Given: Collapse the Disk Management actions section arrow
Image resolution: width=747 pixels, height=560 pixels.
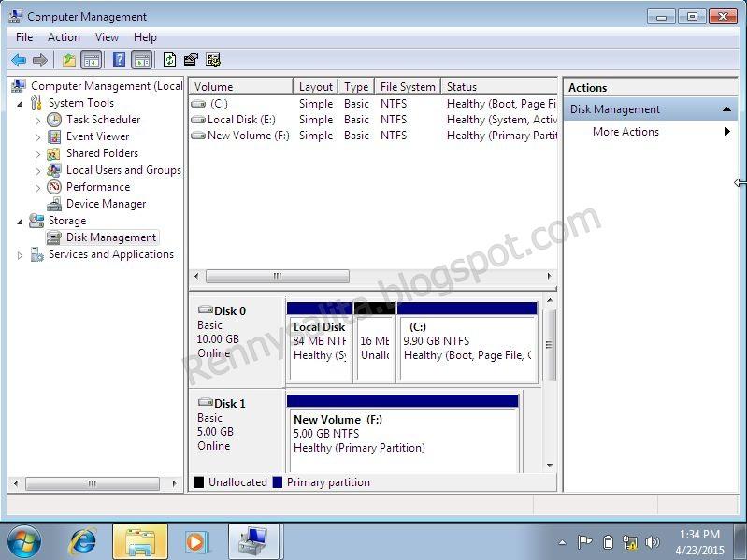Looking at the screenshot, I should click(x=726, y=109).
